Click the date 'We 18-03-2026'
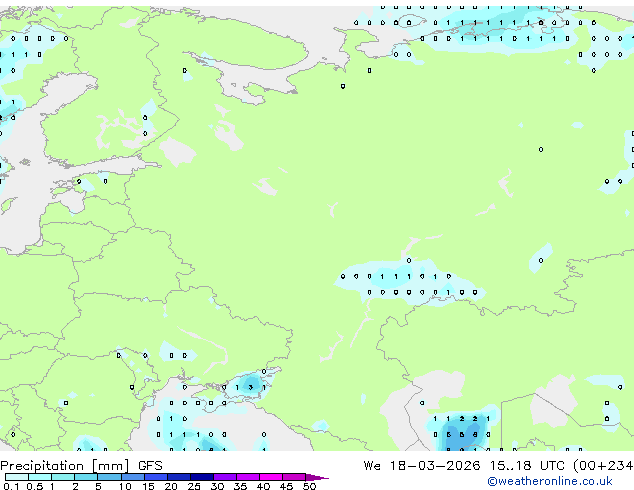This screenshot has height=490, width=634. (422, 466)
